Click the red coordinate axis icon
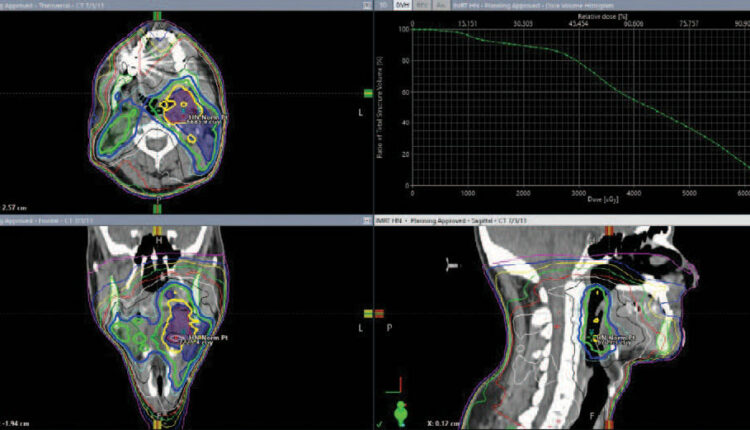Image resolution: width=750 pixels, height=430 pixels. pos(398,384)
